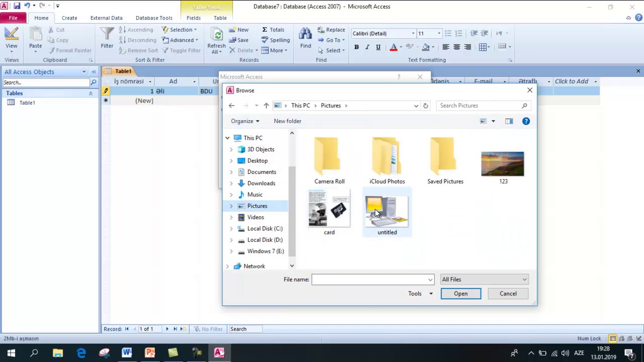The image size is (644, 362).
Task: Refresh the Pictures folder listing
Action: (x=426, y=106)
